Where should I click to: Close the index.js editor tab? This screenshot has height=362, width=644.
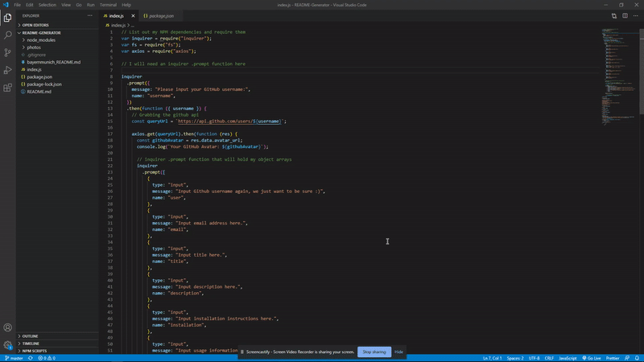pyautogui.click(x=133, y=16)
